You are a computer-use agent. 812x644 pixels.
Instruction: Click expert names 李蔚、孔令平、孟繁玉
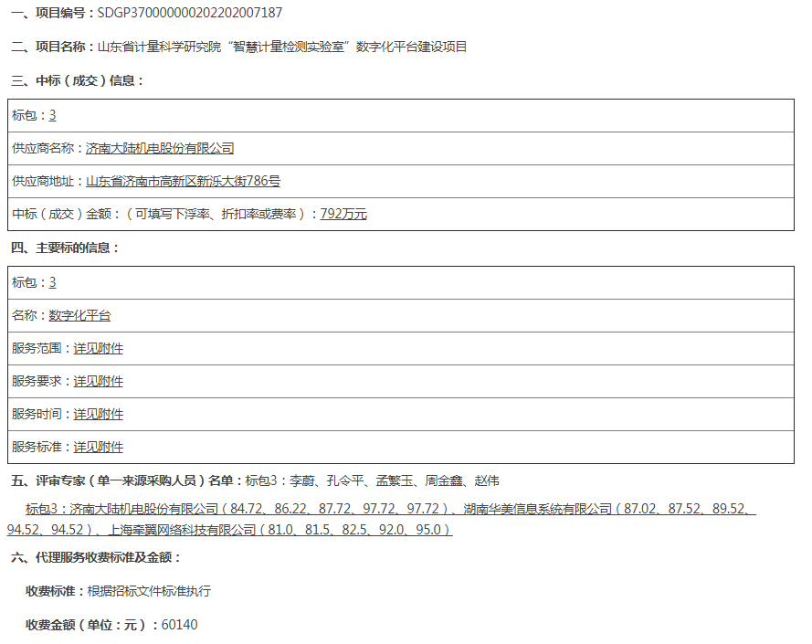point(352,480)
